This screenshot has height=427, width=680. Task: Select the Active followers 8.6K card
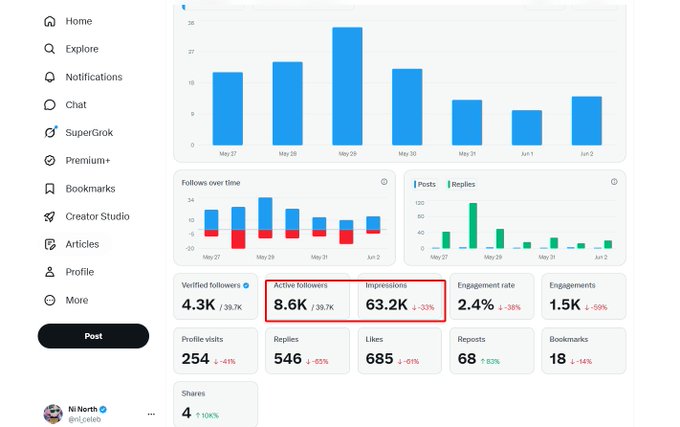307,297
